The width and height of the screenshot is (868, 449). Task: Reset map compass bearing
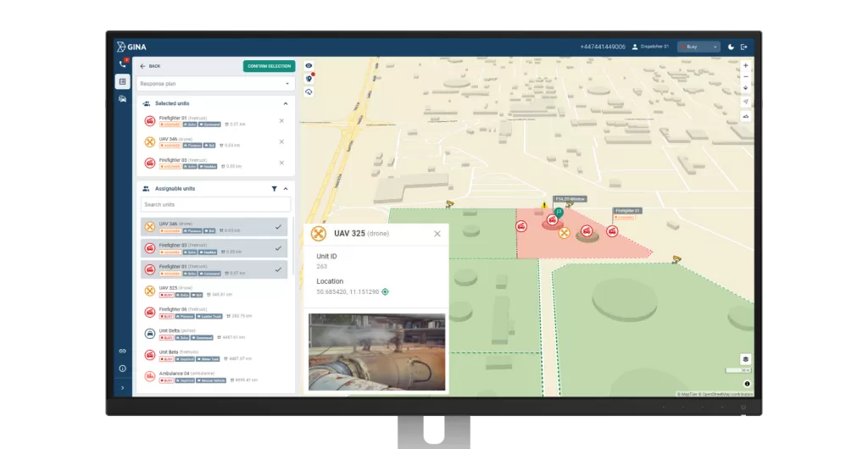pyautogui.click(x=746, y=88)
